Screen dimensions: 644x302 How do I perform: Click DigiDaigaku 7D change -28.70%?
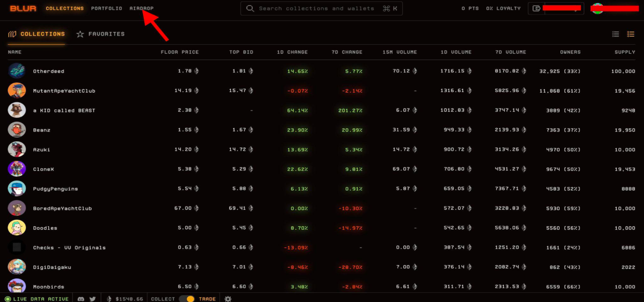[350, 267]
